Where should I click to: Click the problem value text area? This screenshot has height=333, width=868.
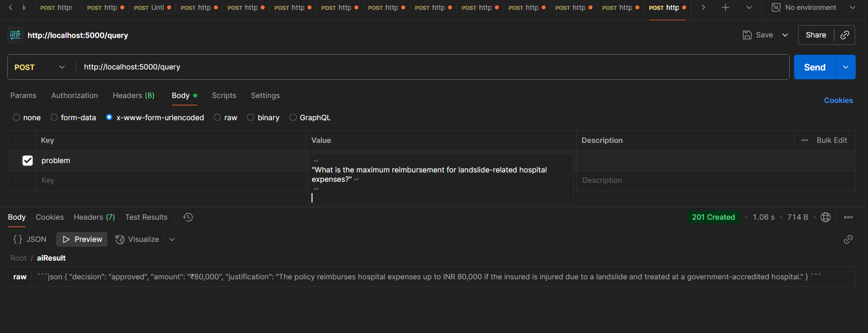(441, 179)
